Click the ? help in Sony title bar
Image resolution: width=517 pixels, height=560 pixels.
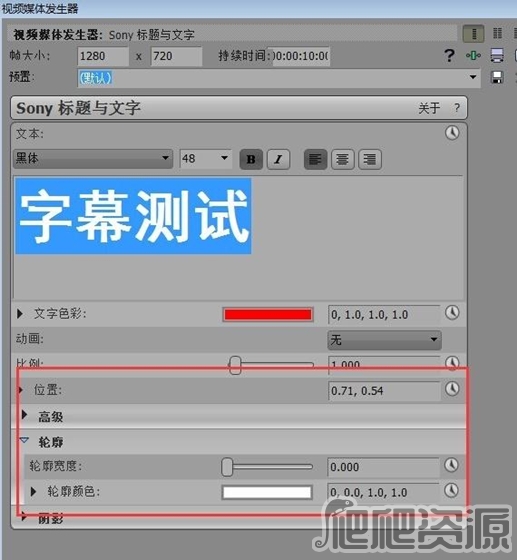pyautogui.click(x=457, y=108)
